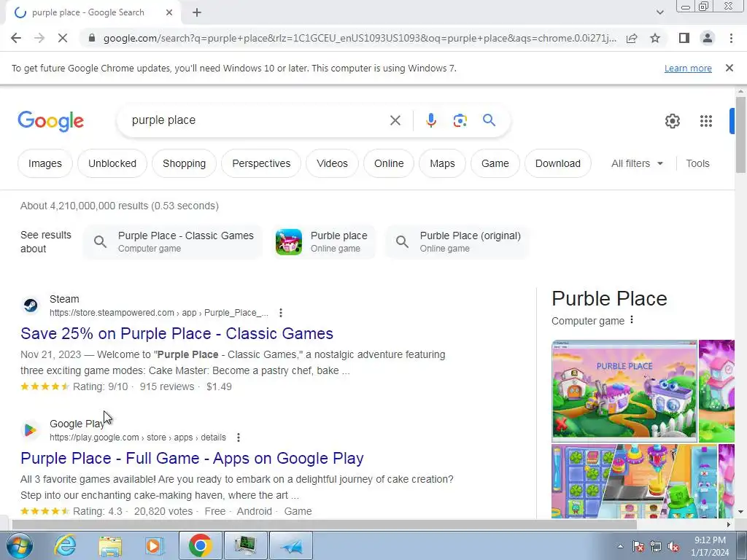Bookmark this page with the star icon
The height and width of the screenshot is (560, 747).
coord(655,38)
